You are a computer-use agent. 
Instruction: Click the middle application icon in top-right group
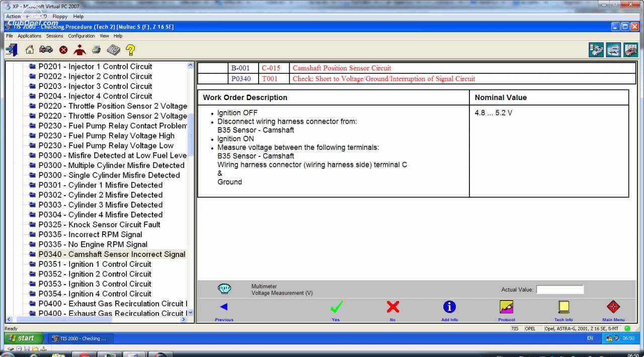tap(614, 50)
